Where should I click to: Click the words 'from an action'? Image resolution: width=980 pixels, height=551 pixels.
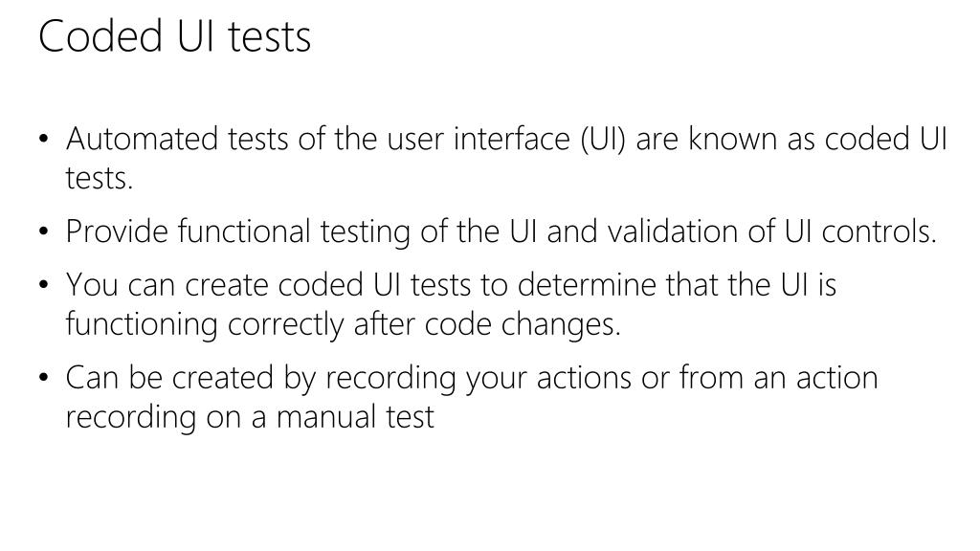(x=779, y=378)
